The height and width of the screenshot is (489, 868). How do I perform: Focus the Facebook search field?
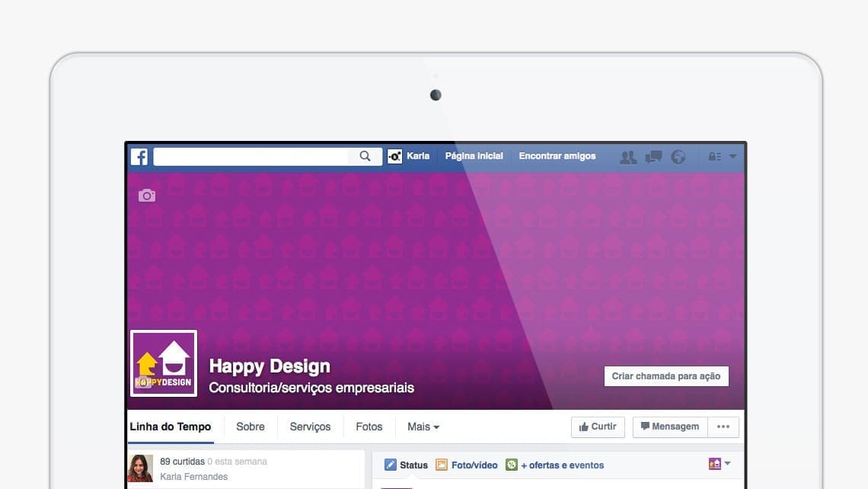(x=268, y=157)
